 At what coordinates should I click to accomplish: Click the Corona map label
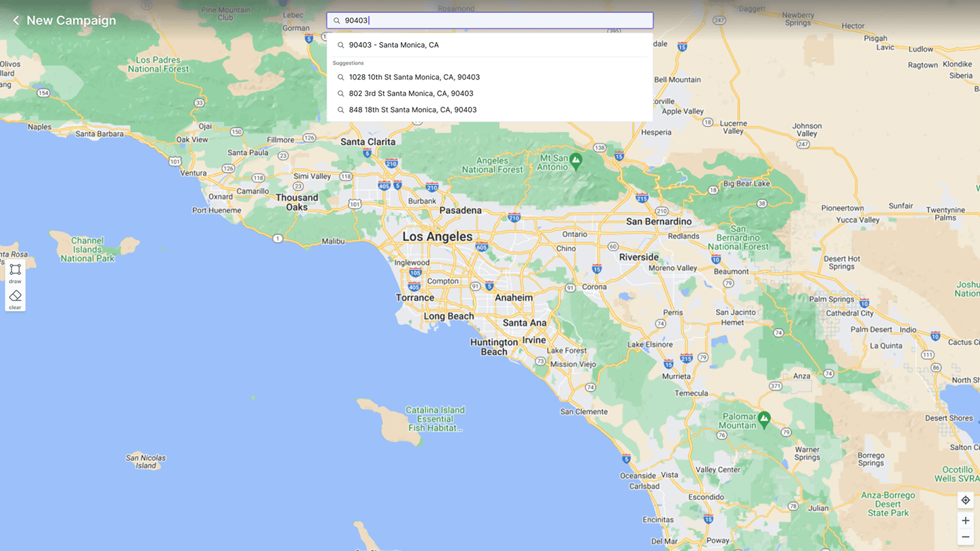tap(594, 287)
